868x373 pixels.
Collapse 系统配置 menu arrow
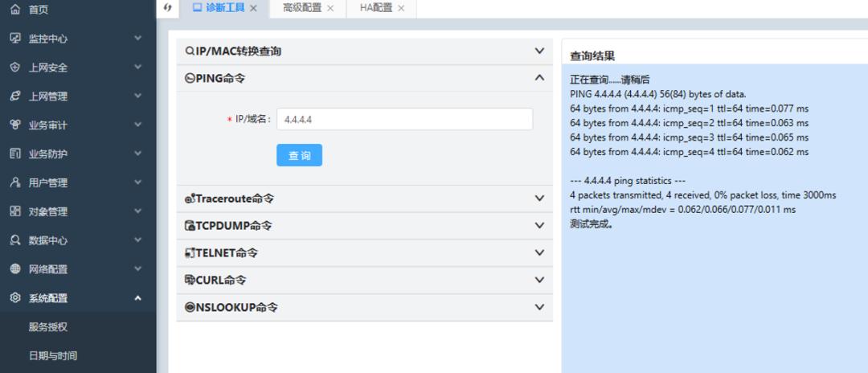[138, 297]
